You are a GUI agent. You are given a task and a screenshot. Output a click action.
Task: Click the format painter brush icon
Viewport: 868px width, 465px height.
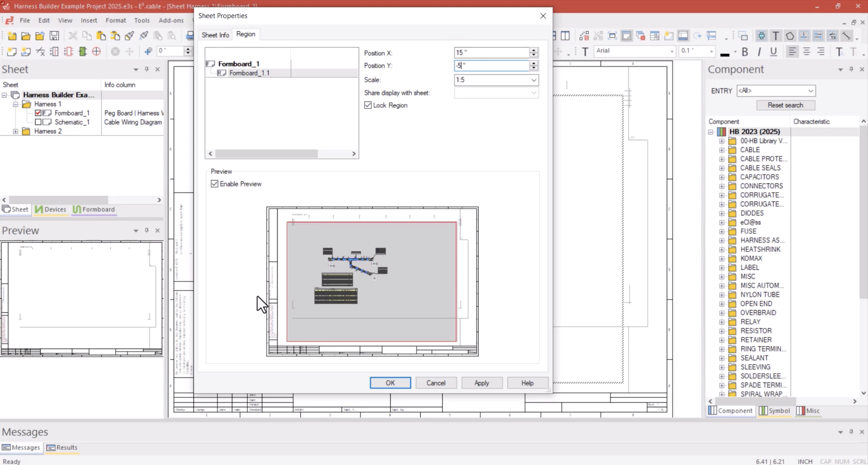coord(129,36)
